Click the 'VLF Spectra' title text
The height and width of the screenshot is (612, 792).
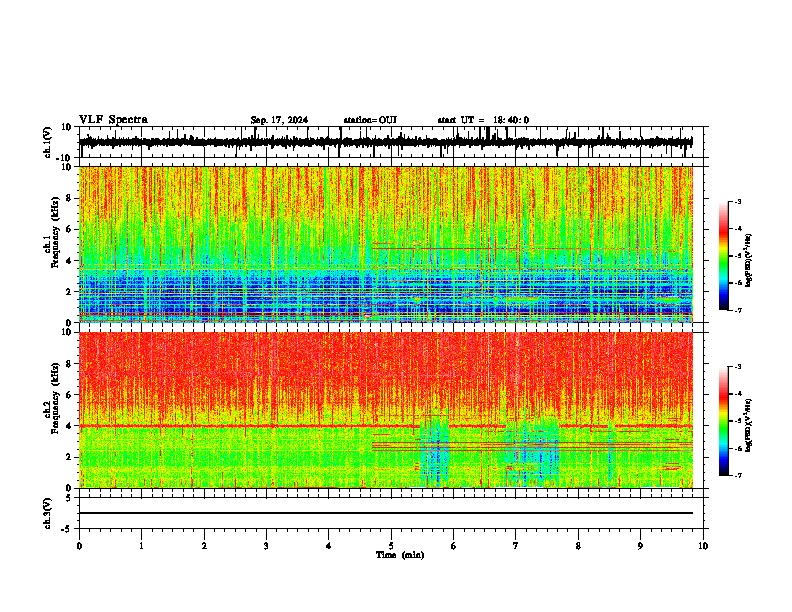[113, 120]
